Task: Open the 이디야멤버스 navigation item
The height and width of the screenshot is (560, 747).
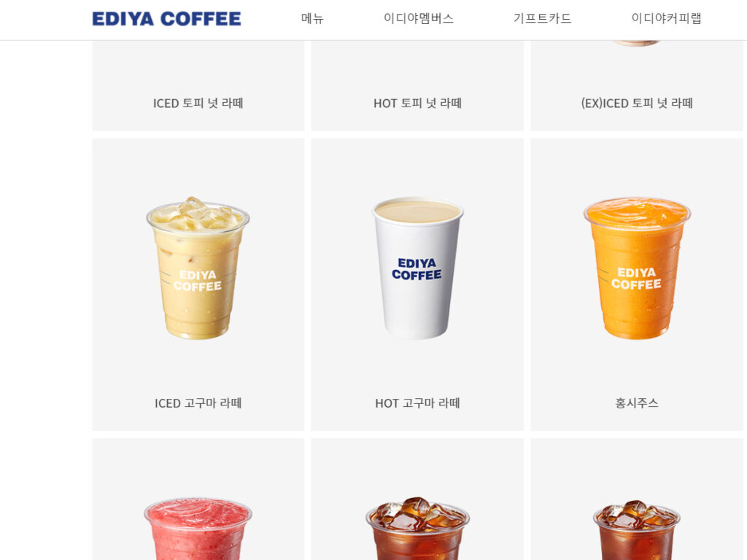Action: coord(418,18)
